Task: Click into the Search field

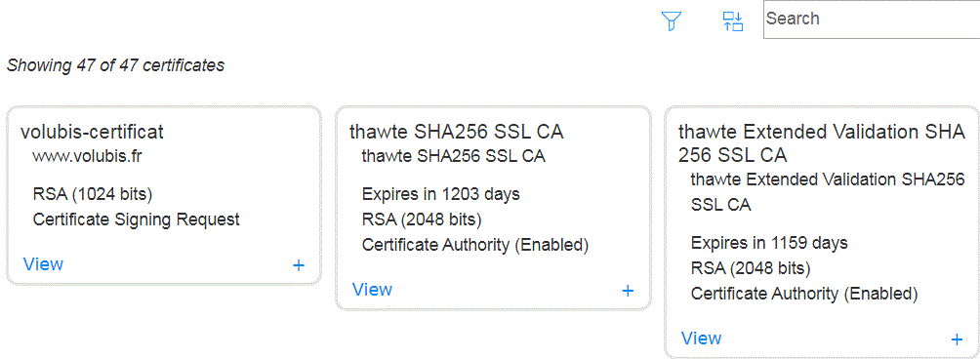Action: [x=872, y=20]
